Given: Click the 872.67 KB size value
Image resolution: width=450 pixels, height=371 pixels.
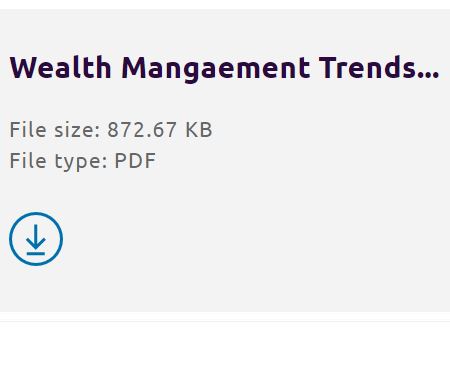Looking at the screenshot, I should (160, 129).
